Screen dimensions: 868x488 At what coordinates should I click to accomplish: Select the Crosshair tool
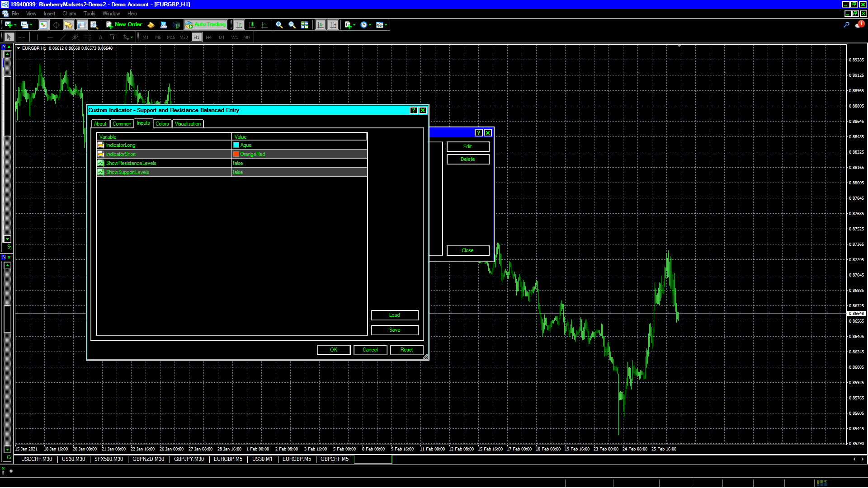click(22, 37)
